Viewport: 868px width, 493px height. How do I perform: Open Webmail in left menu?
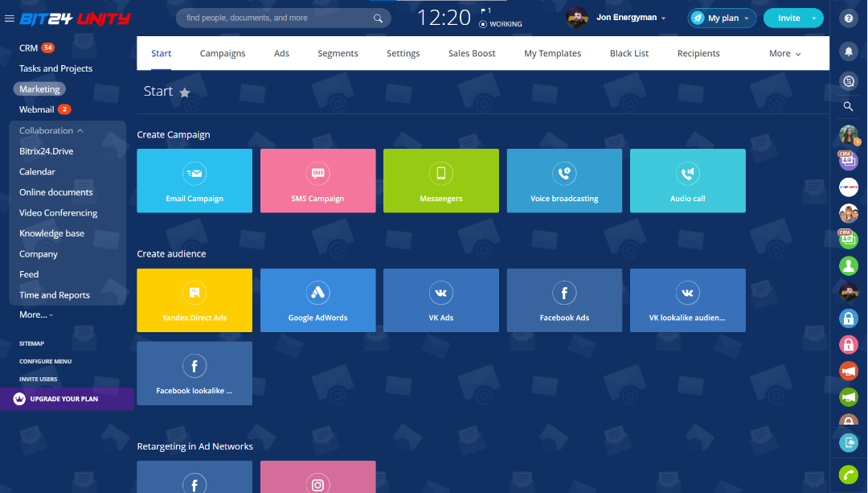pos(36,109)
